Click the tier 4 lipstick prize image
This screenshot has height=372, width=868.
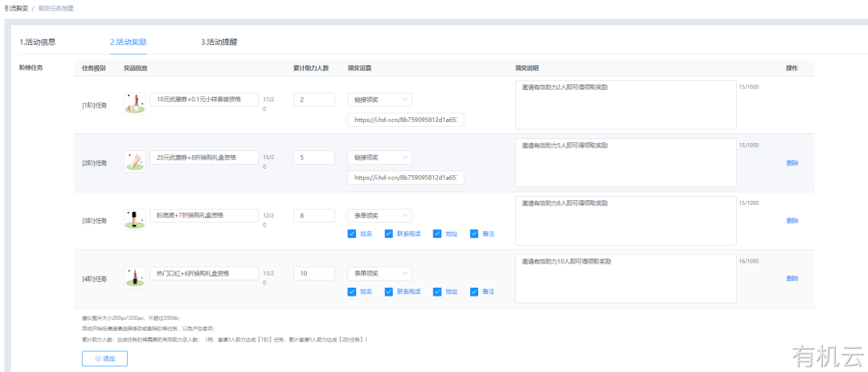pos(133,277)
